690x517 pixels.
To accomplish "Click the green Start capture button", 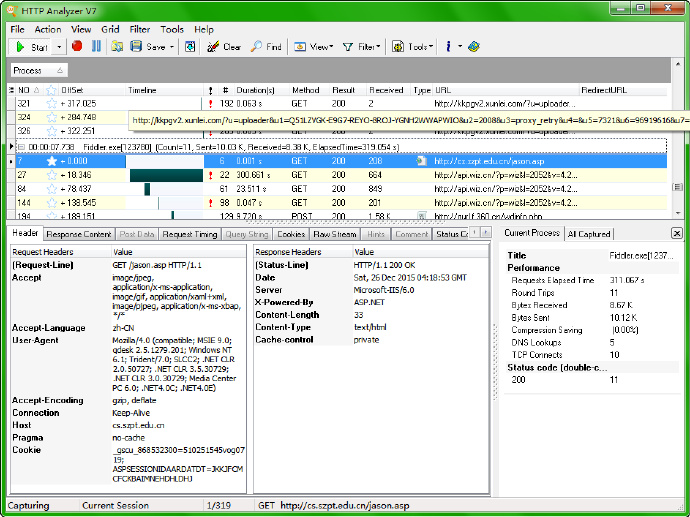I will [31, 47].
